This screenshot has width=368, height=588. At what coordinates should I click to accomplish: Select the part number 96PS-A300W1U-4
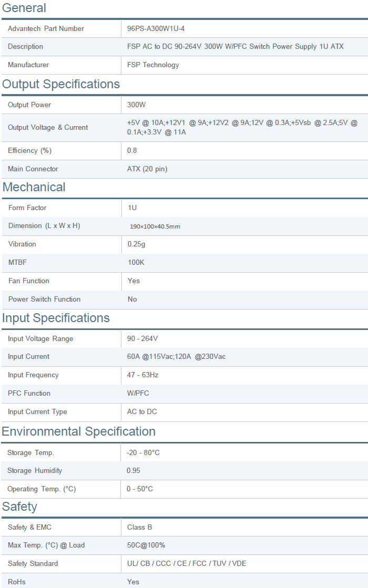156,28
